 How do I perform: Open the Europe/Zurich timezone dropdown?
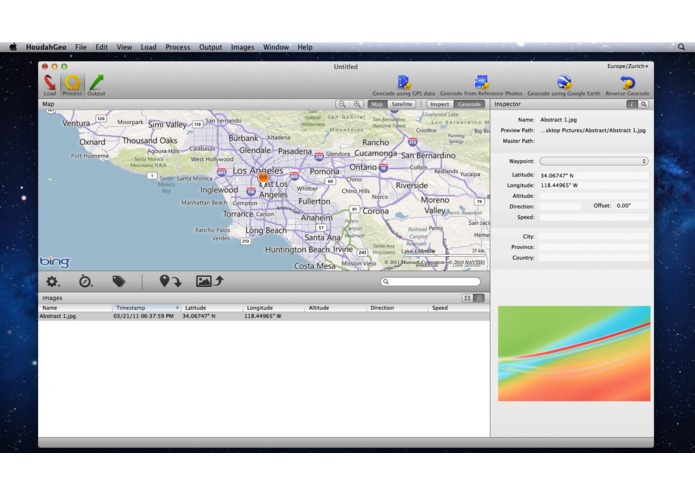click(628, 66)
